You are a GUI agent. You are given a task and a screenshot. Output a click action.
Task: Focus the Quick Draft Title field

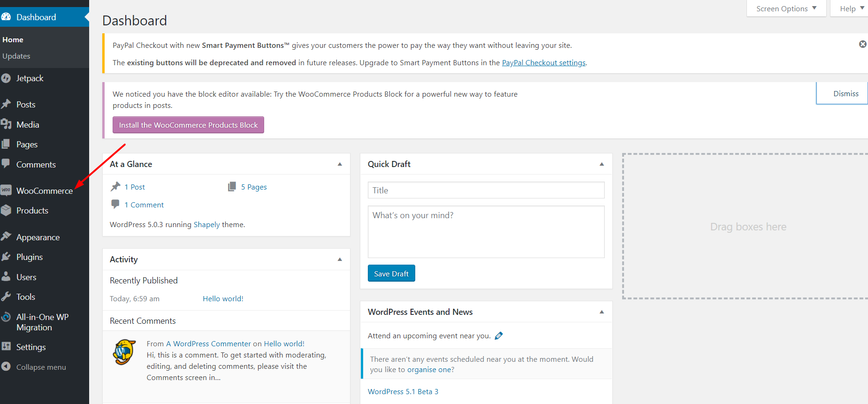[486, 190]
